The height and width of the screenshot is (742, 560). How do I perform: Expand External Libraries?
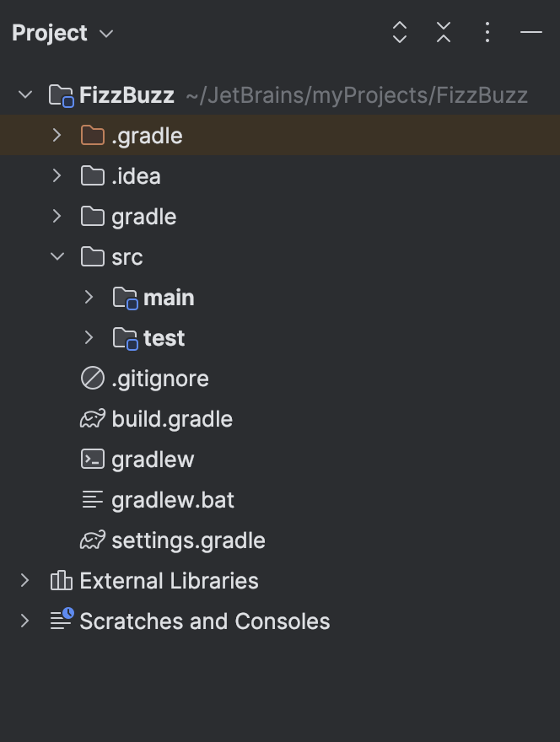pos(24,580)
